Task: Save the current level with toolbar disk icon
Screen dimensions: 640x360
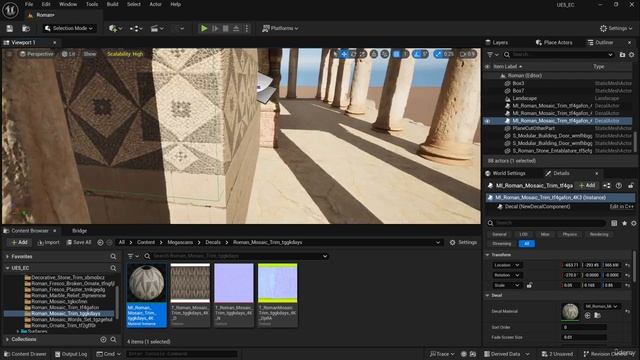Action: click(10, 28)
